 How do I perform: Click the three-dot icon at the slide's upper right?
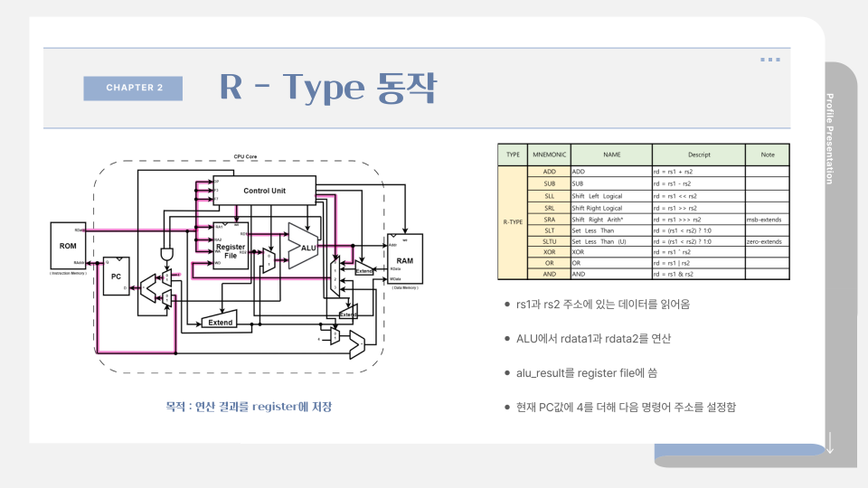(x=770, y=60)
